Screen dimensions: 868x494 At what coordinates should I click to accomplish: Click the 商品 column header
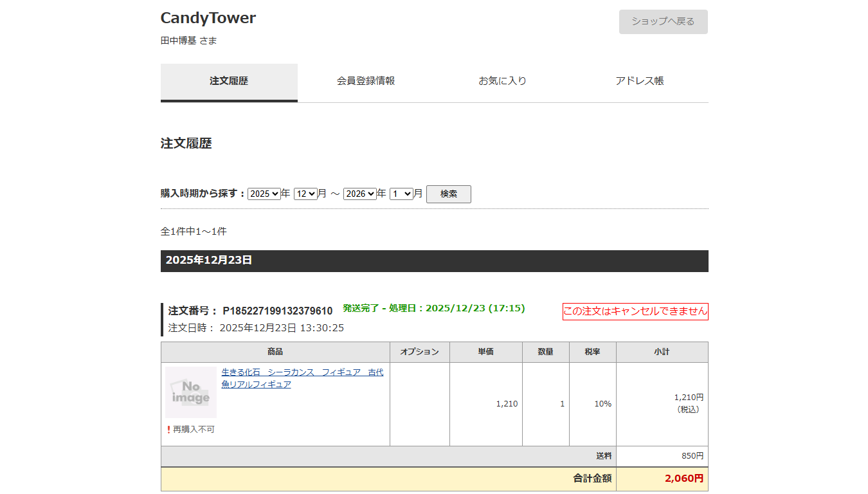coord(275,352)
